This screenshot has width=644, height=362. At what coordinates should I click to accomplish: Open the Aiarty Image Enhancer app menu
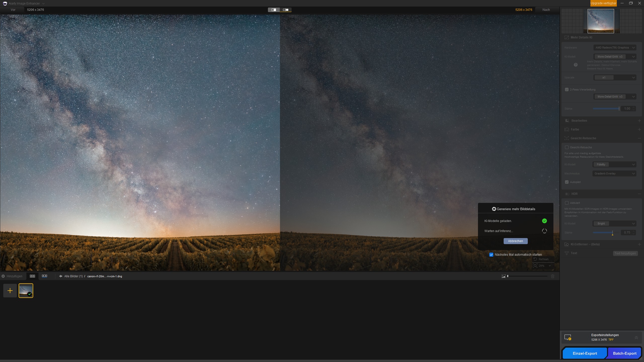point(23,4)
